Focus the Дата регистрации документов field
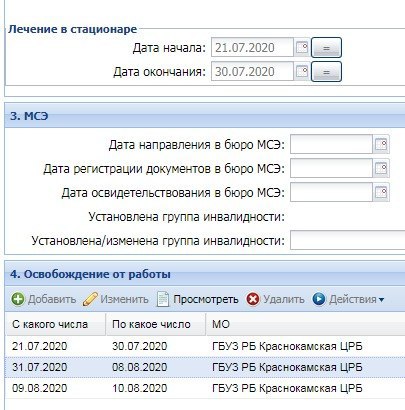Screen dimensions: 405x410 (x=331, y=168)
